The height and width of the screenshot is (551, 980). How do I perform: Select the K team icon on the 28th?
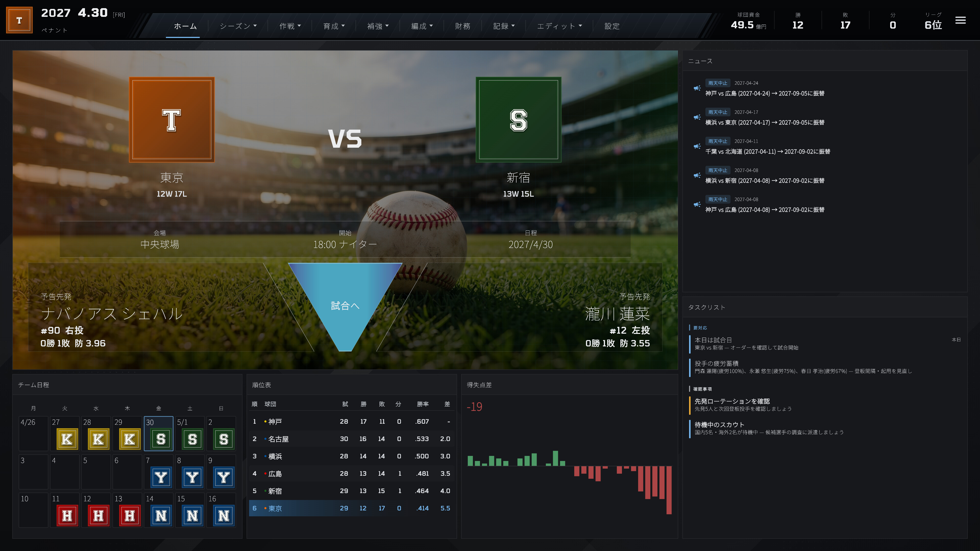[x=98, y=439]
